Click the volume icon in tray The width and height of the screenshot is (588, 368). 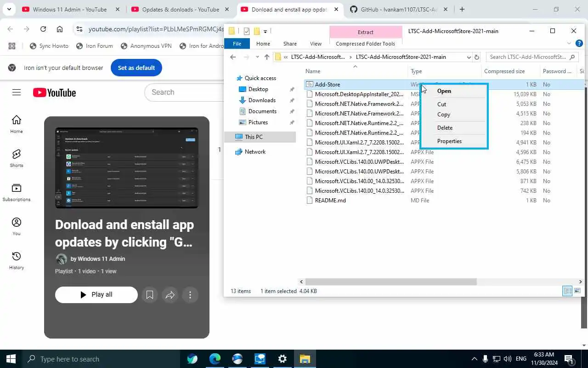click(508, 359)
